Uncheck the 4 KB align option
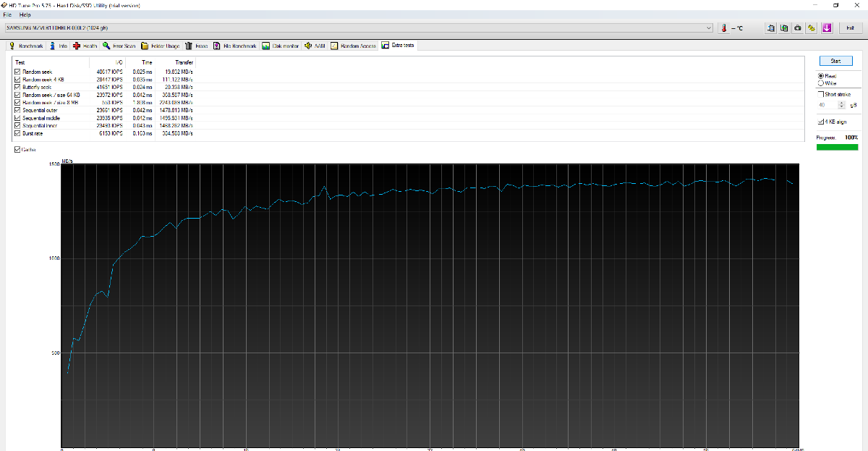 [x=821, y=122]
